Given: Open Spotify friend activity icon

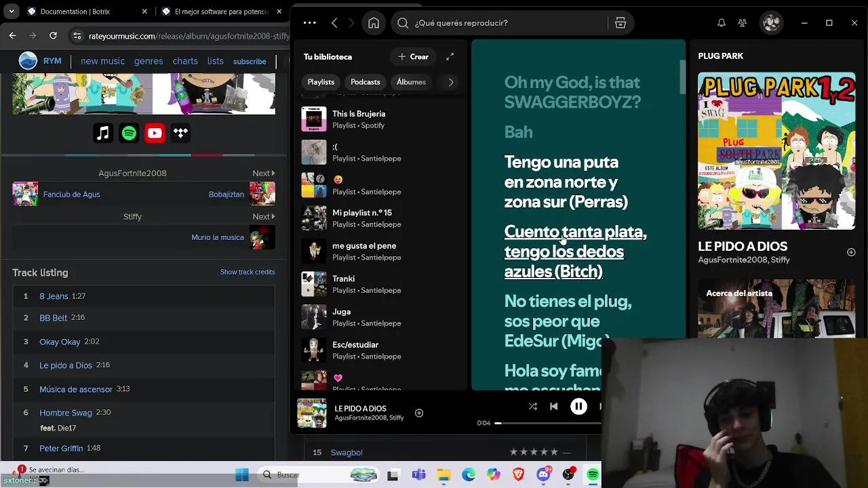Looking at the screenshot, I should (743, 23).
